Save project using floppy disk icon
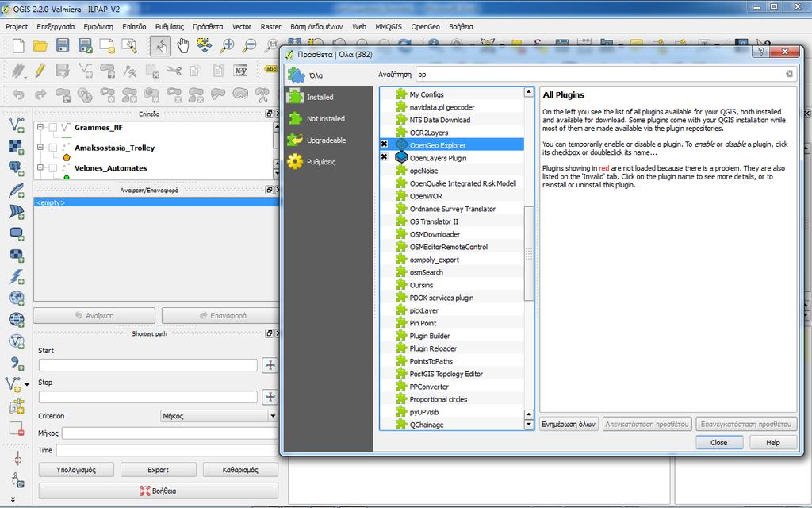 (63, 45)
